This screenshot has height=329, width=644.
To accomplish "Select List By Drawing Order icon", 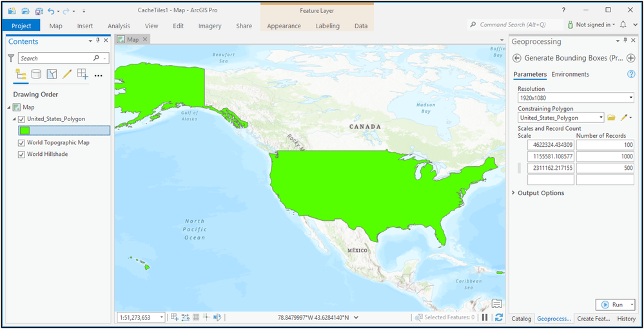I will coord(20,74).
